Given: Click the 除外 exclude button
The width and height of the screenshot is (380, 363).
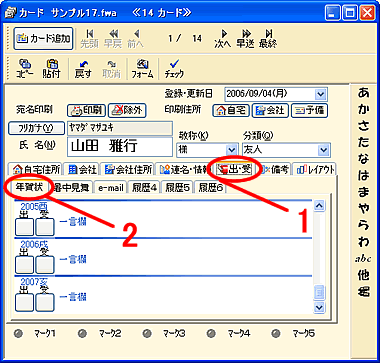Looking at the screenshot, I should 127,110.
